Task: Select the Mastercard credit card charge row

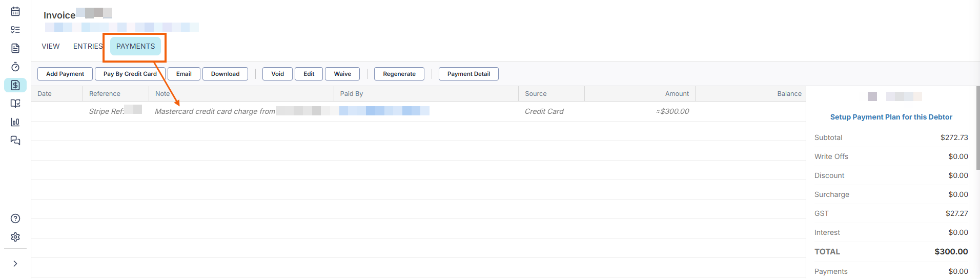Action: (215, 111)
